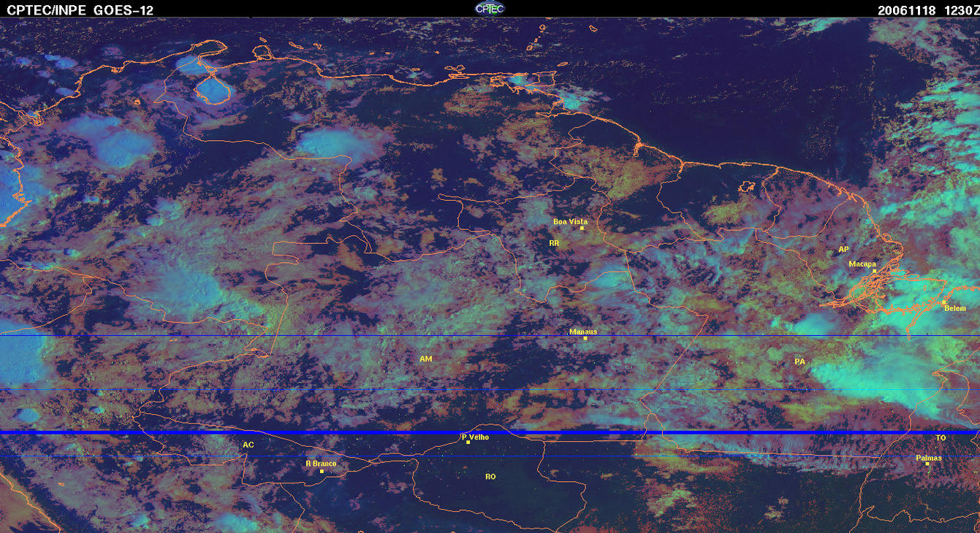Click the Manaus city name label
Image resolution: width=980 pixels, height=533 pixels.
(x=583, y=331)
